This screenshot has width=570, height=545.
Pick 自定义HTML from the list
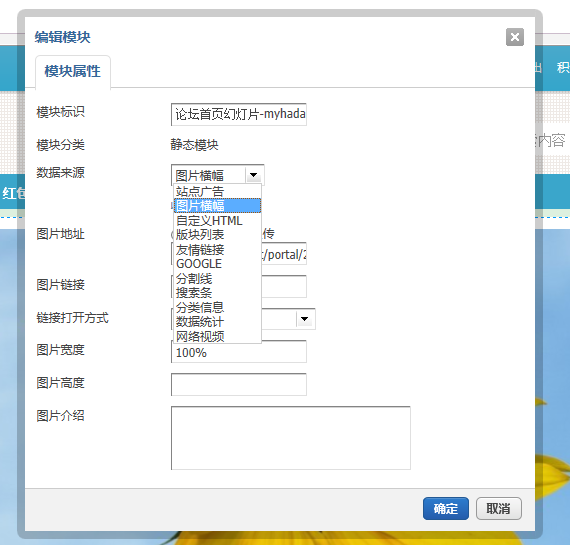[x=217, y=221]
